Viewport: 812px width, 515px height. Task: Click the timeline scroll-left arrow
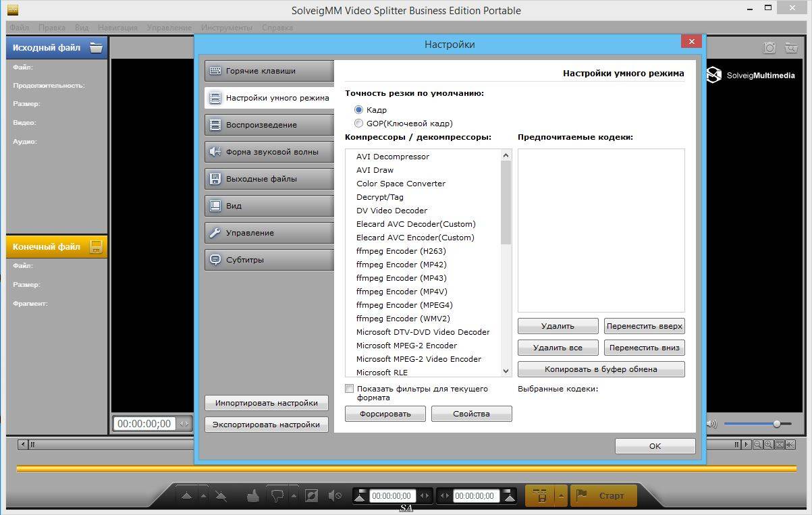(x=24, y=445)
